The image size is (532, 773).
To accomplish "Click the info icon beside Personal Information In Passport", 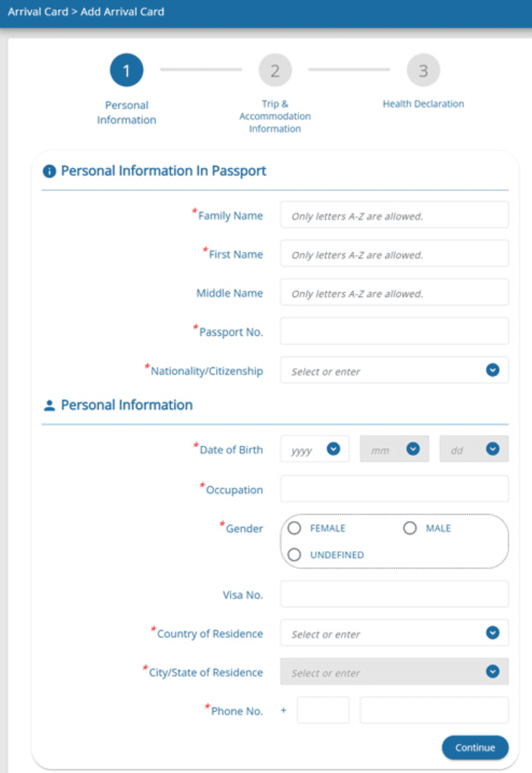I will coord(49,171).
